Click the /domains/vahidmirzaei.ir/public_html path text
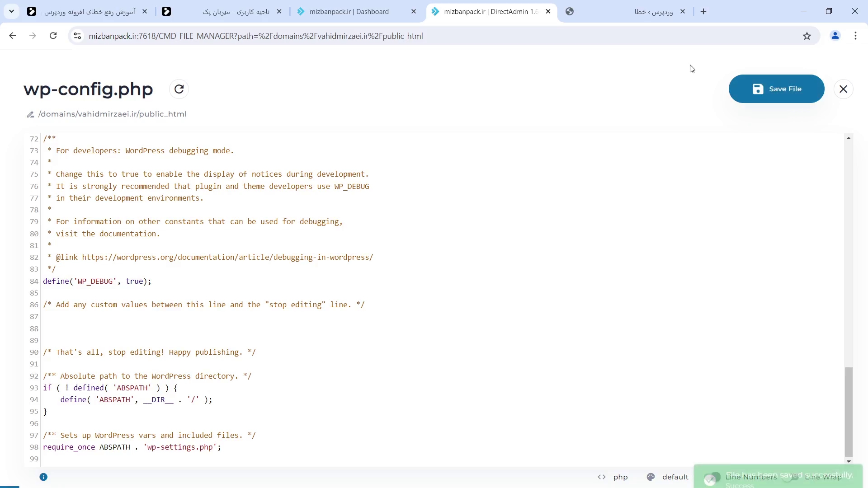Screen dimensions: 868x488 click(113, 114)
